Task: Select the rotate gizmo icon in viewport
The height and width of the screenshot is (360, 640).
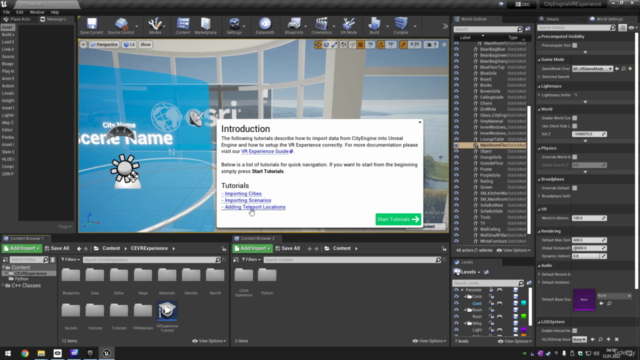Action: (x=326, y=44)
